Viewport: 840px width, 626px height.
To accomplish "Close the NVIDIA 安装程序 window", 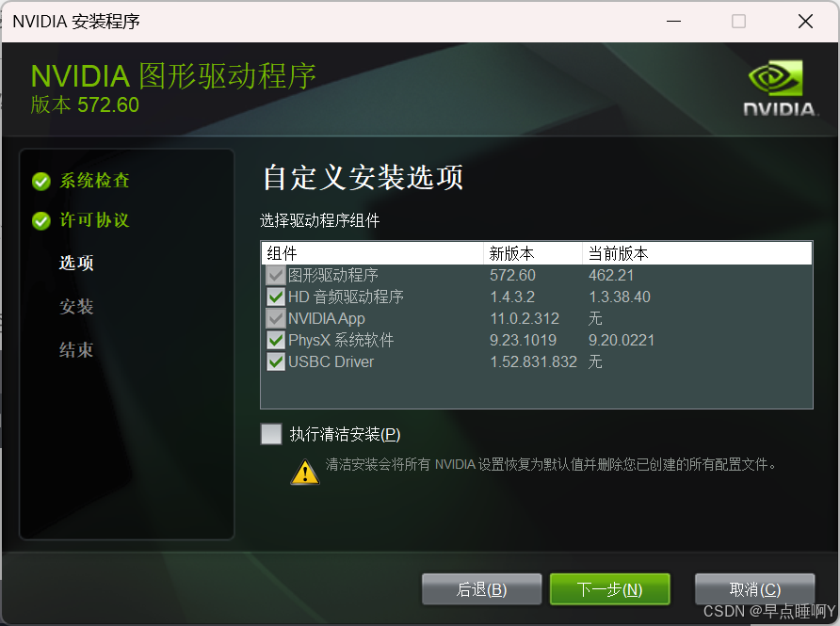I will 805,22.
